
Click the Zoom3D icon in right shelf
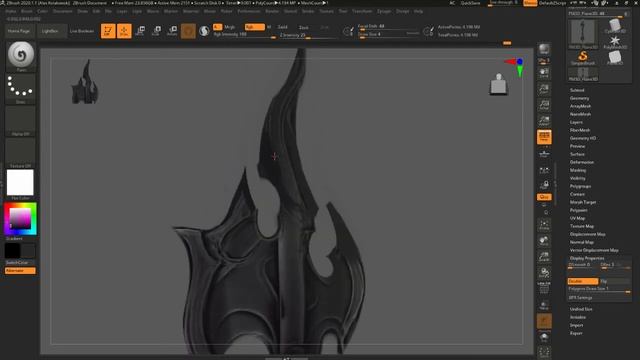point(544,256)
